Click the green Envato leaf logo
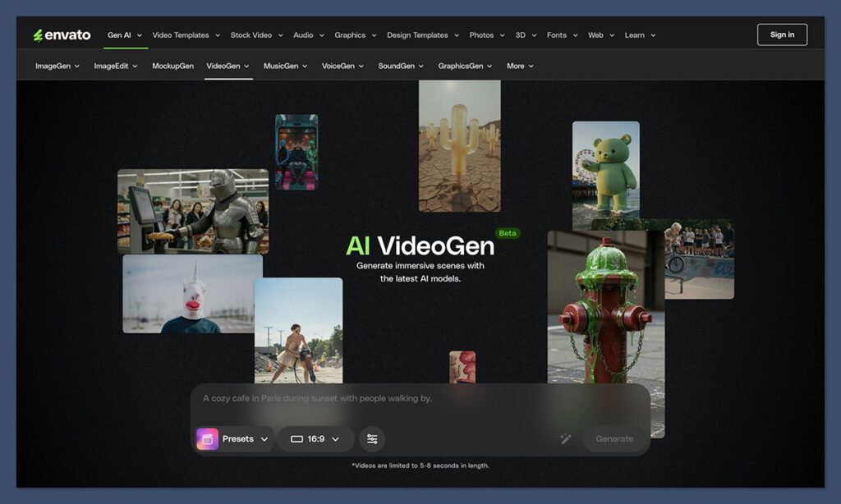The image size is (841, 504). pyautogui.click(x=38, y=34)
